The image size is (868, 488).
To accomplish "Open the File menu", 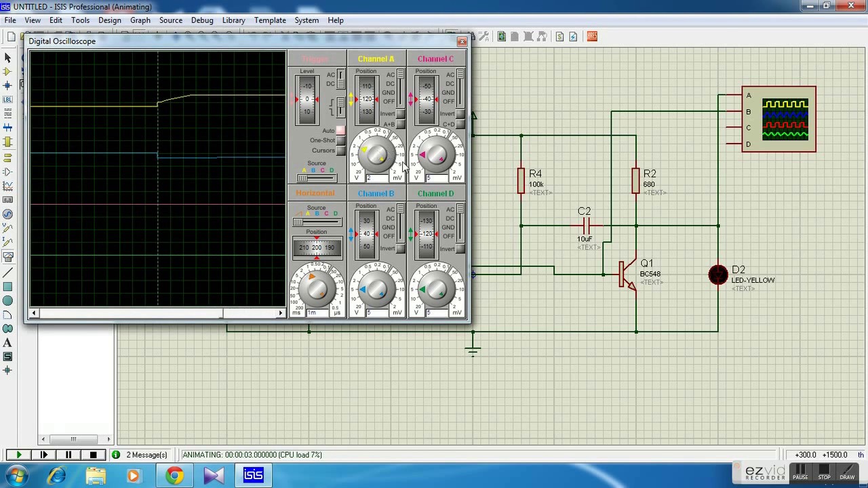I will point(10,20).
